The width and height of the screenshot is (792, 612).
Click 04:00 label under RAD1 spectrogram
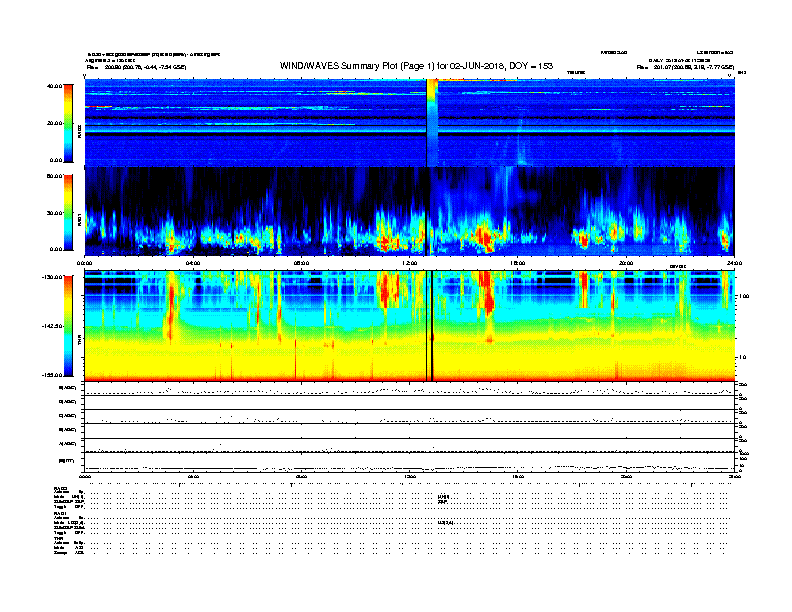click(193, 263)
